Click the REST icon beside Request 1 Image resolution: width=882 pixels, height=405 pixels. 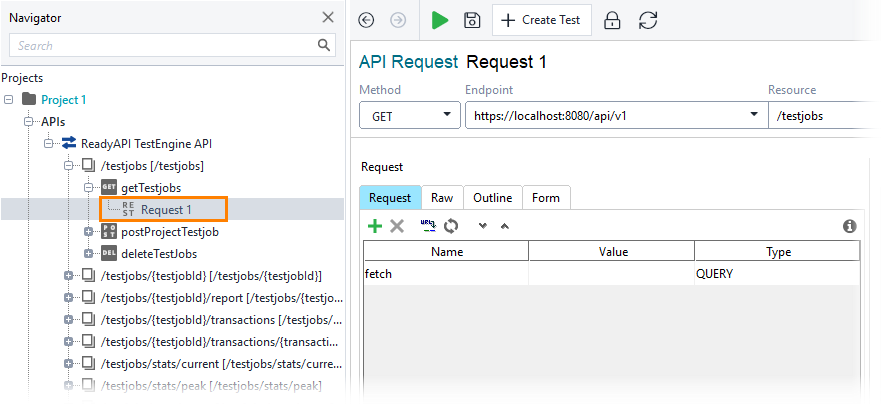coord(128,209)
